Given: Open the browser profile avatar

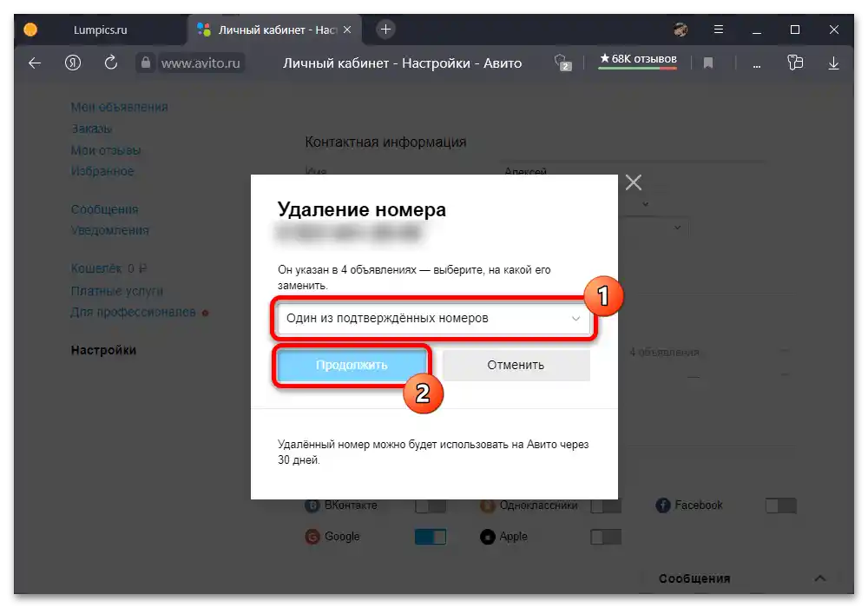Looking at the screenshot, I should pos(681,30).
